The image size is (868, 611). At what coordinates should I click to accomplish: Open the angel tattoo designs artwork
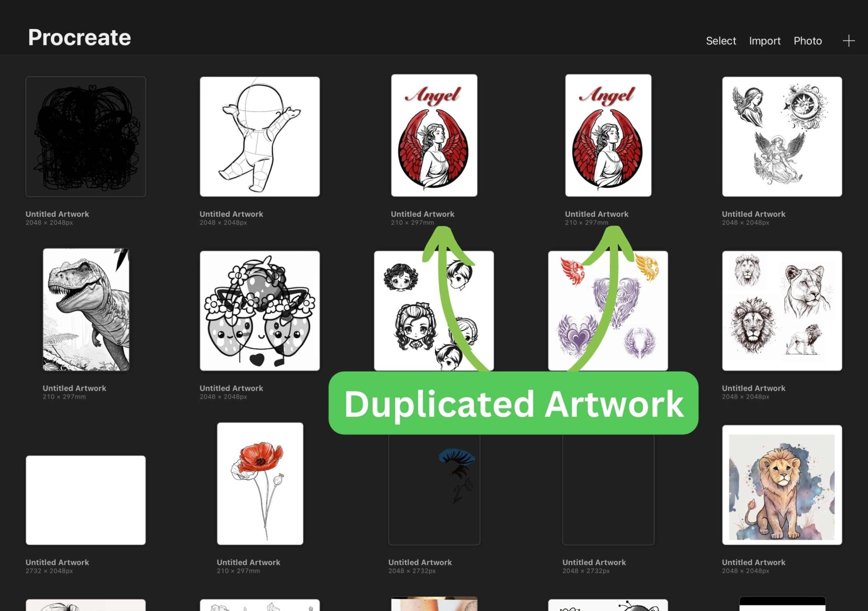781,136
